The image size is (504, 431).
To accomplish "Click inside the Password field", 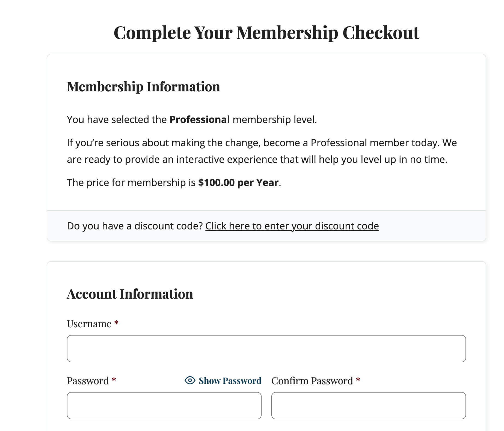I will click(x=164, y=406).
